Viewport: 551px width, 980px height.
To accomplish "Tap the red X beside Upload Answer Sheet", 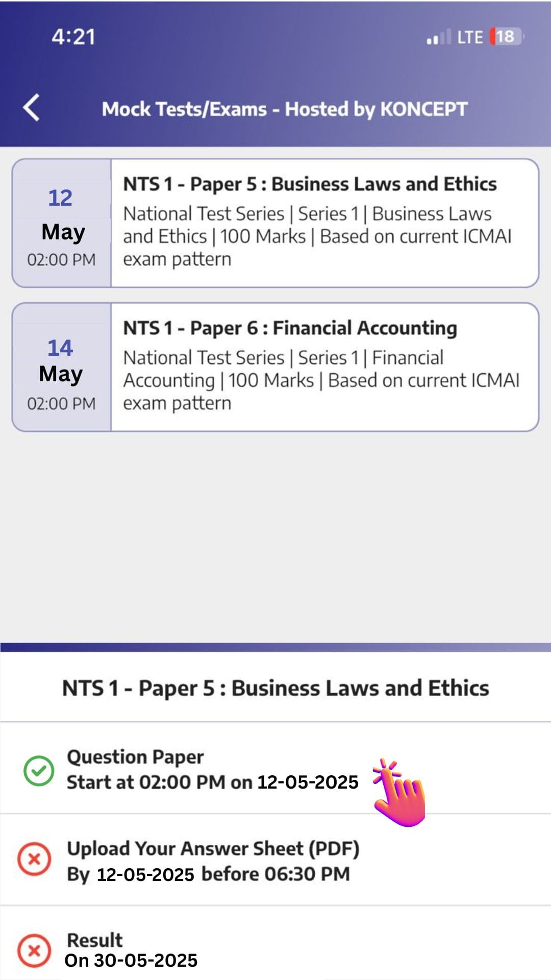I will pos(34,860).
